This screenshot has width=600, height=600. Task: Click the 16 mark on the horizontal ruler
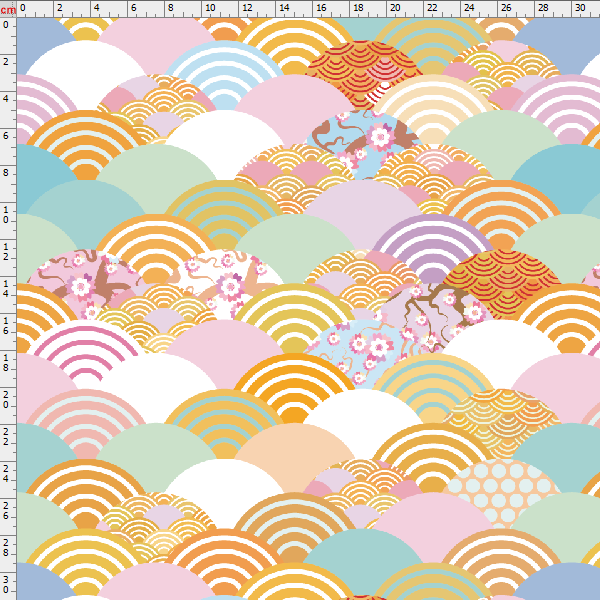click(x=321, y=8)
